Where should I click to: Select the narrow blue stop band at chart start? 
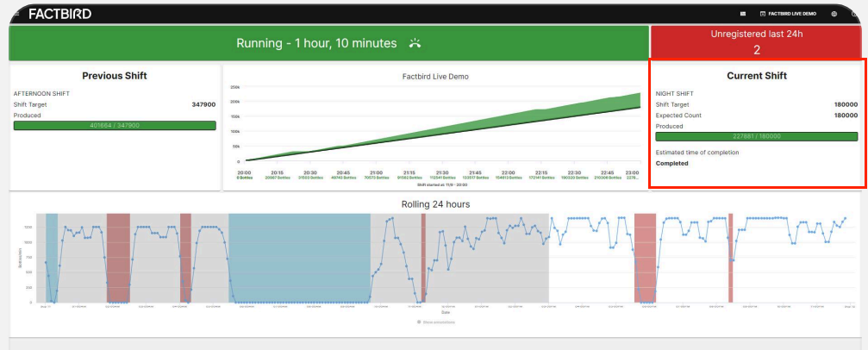coord(52,258)
